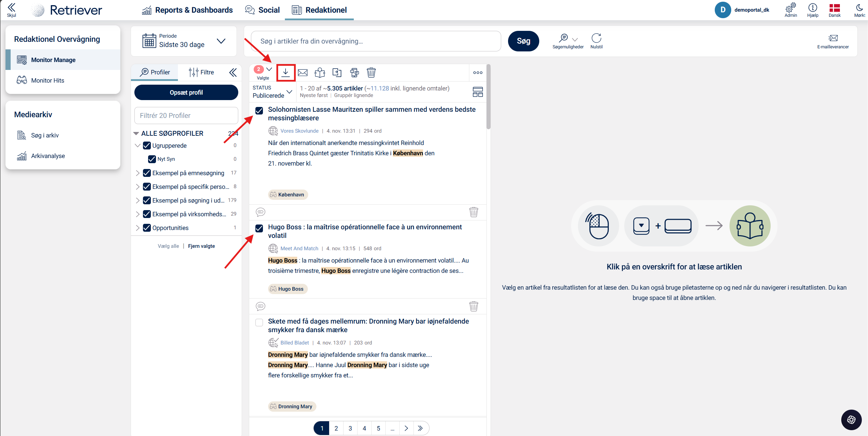Collapse the profiles panel with double chevron
Screen dimensions: 868x436
click(233, 72)
